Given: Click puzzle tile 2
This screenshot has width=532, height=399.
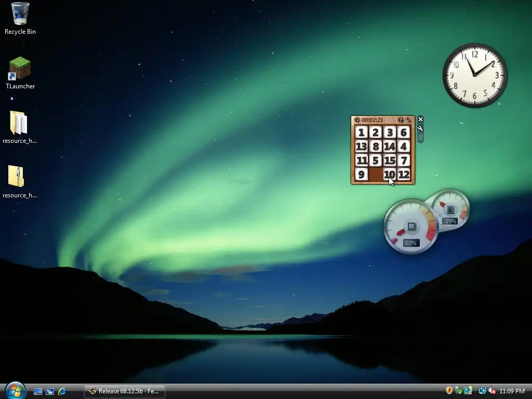Looking at the screenshot, I should coord(376,132).
